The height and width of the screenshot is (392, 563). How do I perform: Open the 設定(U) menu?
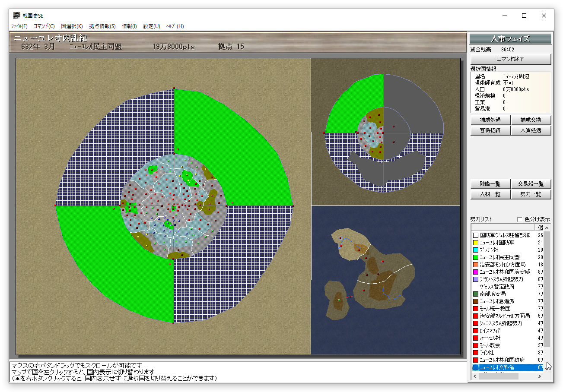[152, 26]
